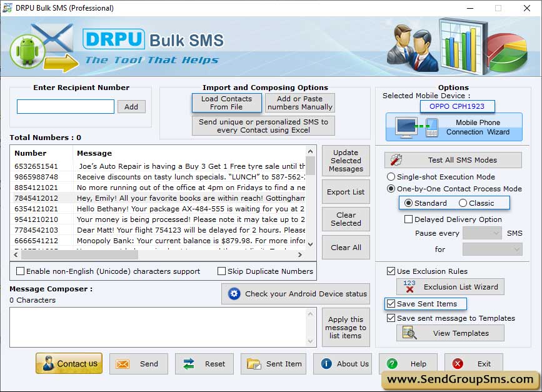Close the DRPU Bulk SMS window
This screenshot has width=542, height=392.
pos(527,8)
